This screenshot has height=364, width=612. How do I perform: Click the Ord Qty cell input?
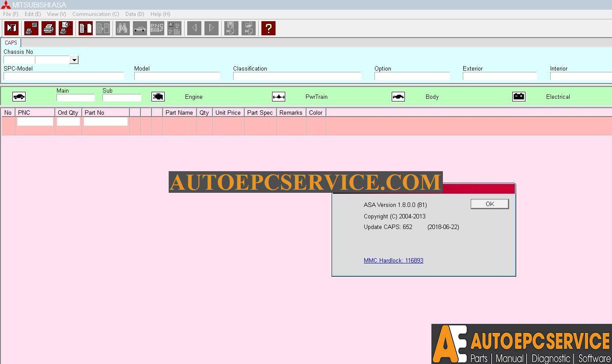pos(68,121)
